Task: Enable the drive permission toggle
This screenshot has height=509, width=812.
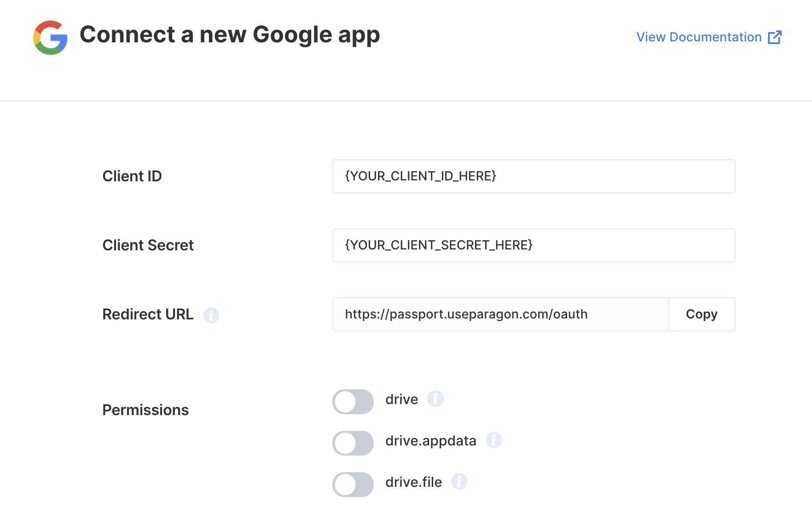Action: (x=353, y=402)
